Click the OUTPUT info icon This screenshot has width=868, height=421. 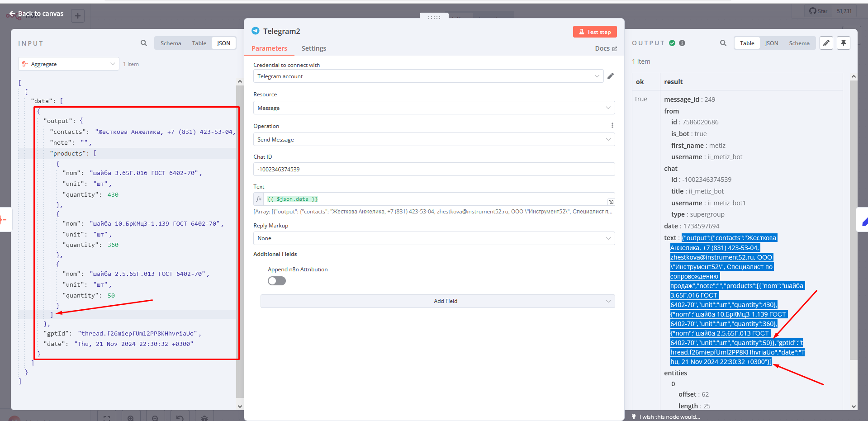tap(682, 43)
